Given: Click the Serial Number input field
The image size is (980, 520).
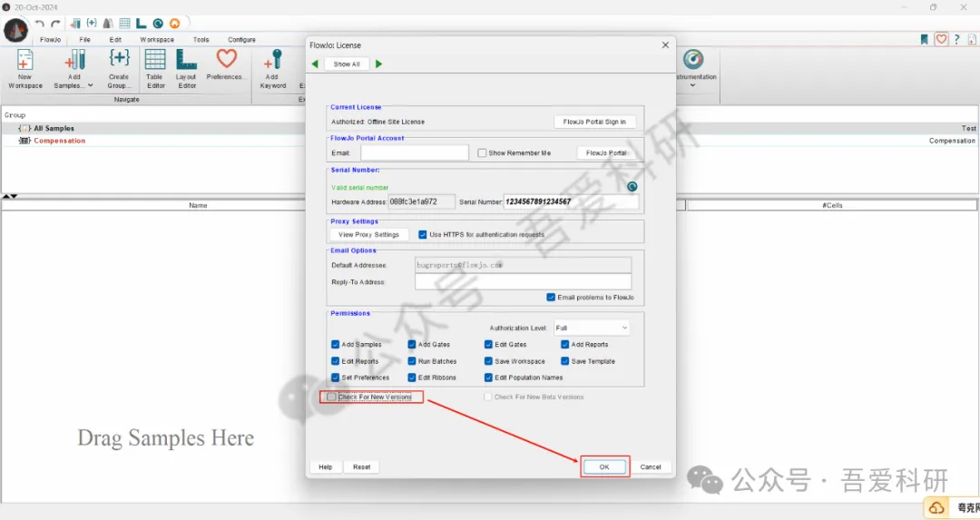Looking at the screenshot, I should pos(572,201).
